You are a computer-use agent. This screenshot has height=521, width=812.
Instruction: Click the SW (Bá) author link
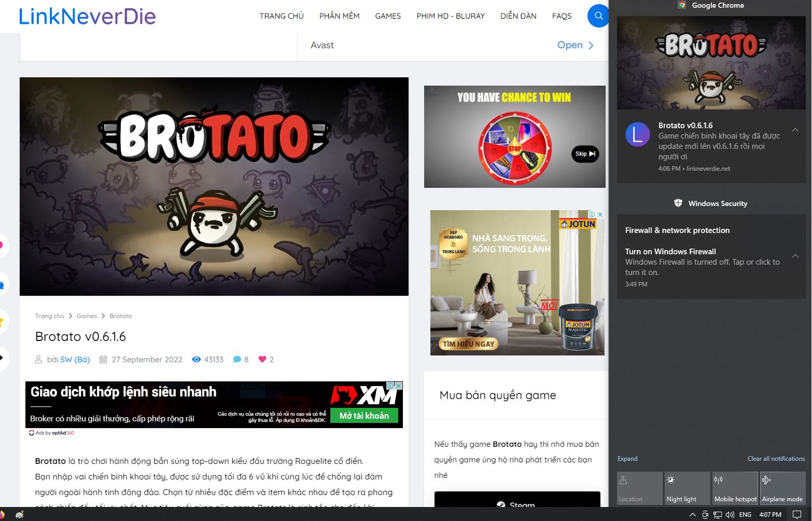coord(75,360)
